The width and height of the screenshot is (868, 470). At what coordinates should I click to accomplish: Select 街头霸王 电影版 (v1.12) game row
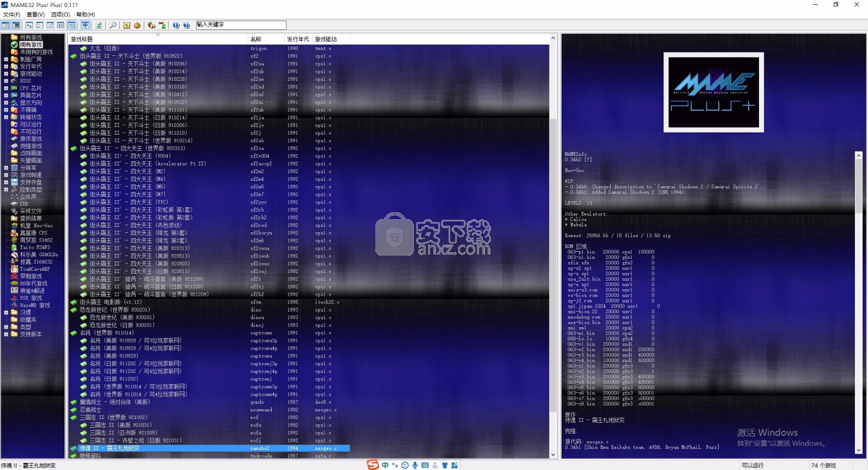[x=209, y=302]
